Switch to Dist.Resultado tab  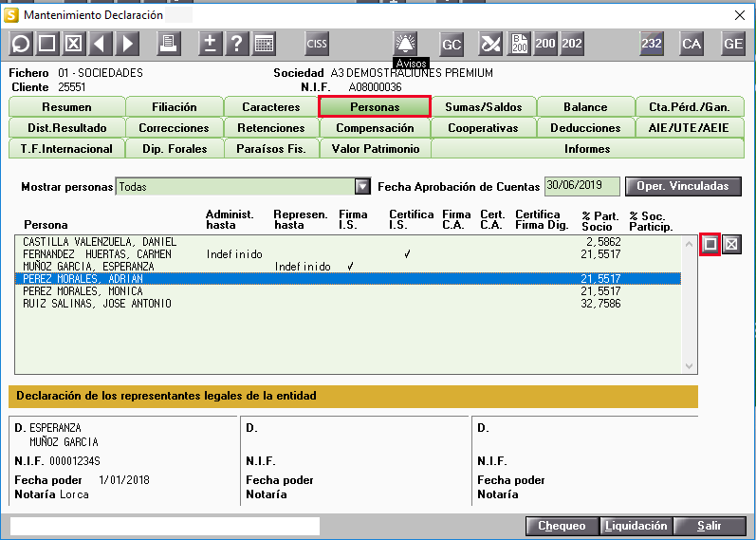pyautogui.click(x=67, y=128)
